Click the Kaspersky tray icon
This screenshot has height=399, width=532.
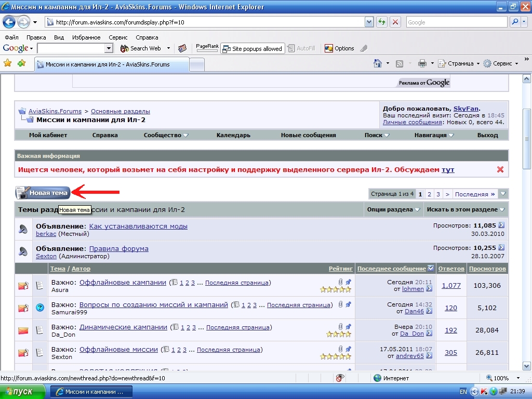pyautogui.click(x=484, y=392)
